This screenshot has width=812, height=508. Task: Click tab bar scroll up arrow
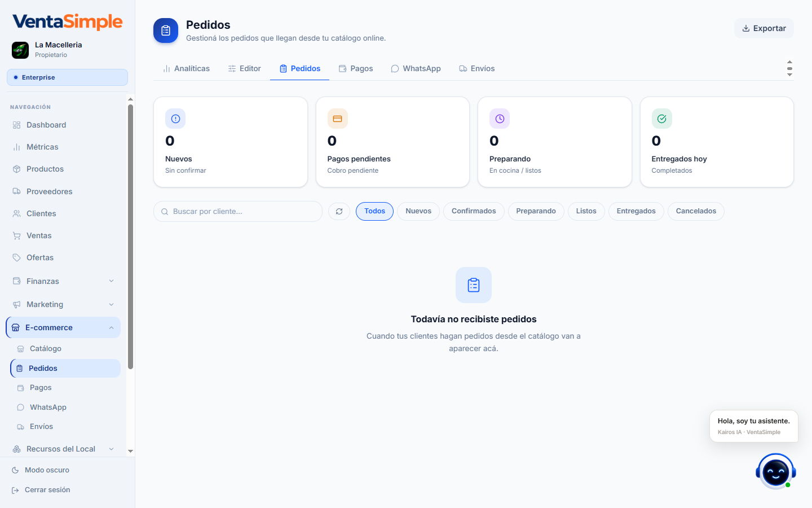(x=789, y=62)
